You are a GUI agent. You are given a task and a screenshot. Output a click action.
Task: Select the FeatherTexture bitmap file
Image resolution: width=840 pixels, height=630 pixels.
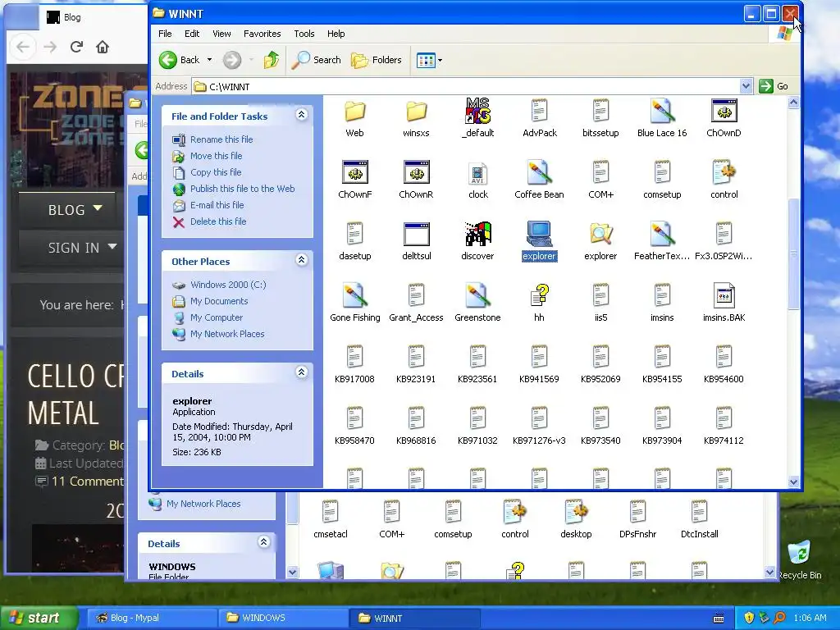[x=662, y=241]
